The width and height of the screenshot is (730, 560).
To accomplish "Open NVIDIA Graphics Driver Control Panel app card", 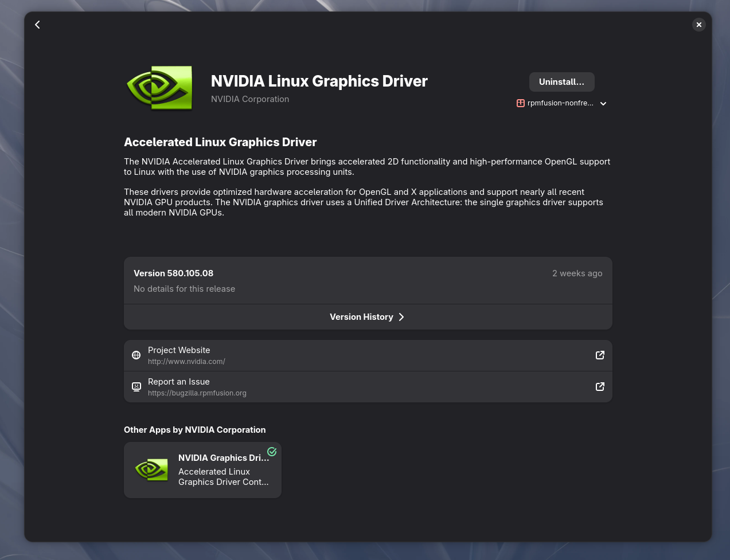I will click(202, 470).
